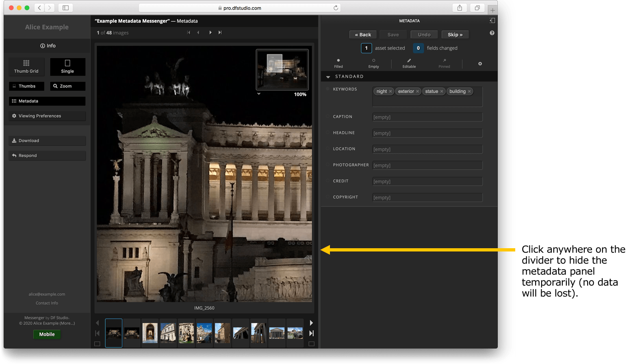Go to the next image arrow
The height and width of the screenshot is (364, 642).
tap(210, 32)
